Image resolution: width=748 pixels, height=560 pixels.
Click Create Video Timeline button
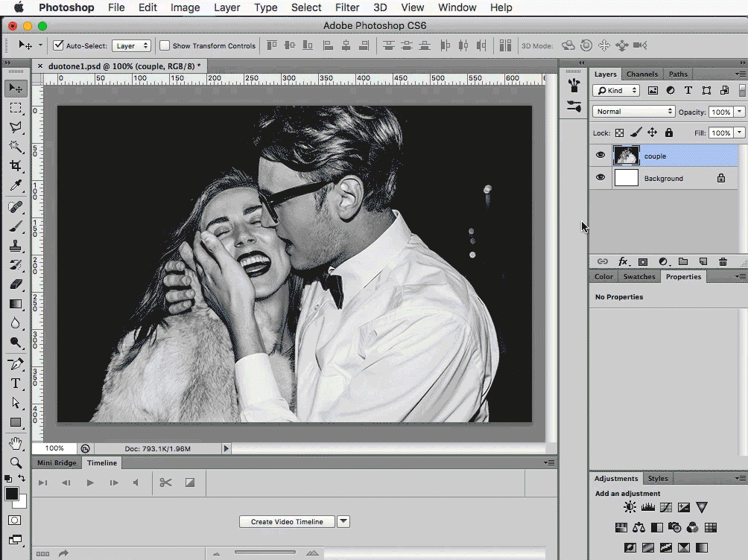(x=287, y=521)
